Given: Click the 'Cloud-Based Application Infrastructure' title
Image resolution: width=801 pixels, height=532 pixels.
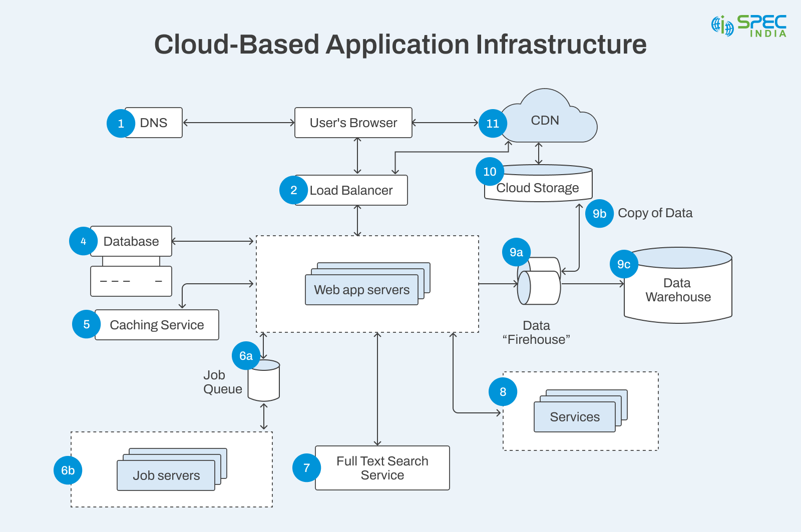Looking at the screenshot, I should pyautogui.click(x=400, y=44).
